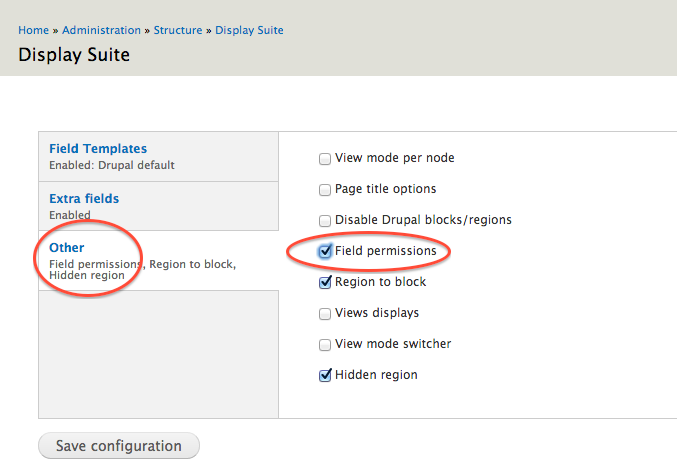Turn on the View mode switcher checkbox
Viewport: 677px width, 474px height.
[x=325, y=344]
